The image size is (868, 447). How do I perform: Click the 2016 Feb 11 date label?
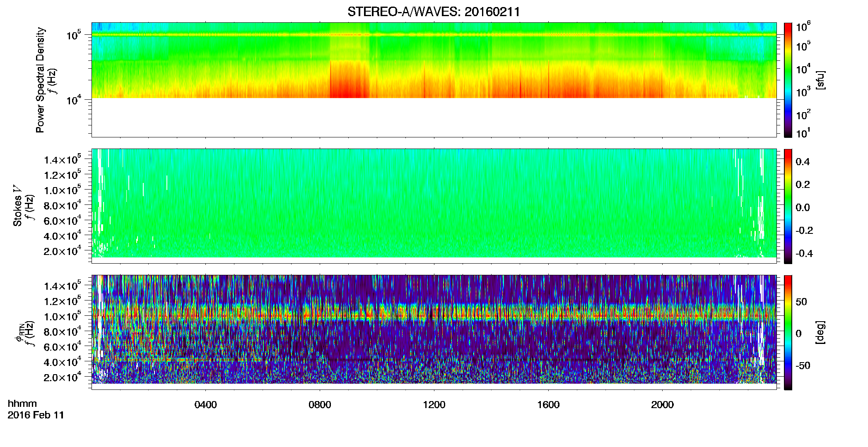tap(36, 415)
